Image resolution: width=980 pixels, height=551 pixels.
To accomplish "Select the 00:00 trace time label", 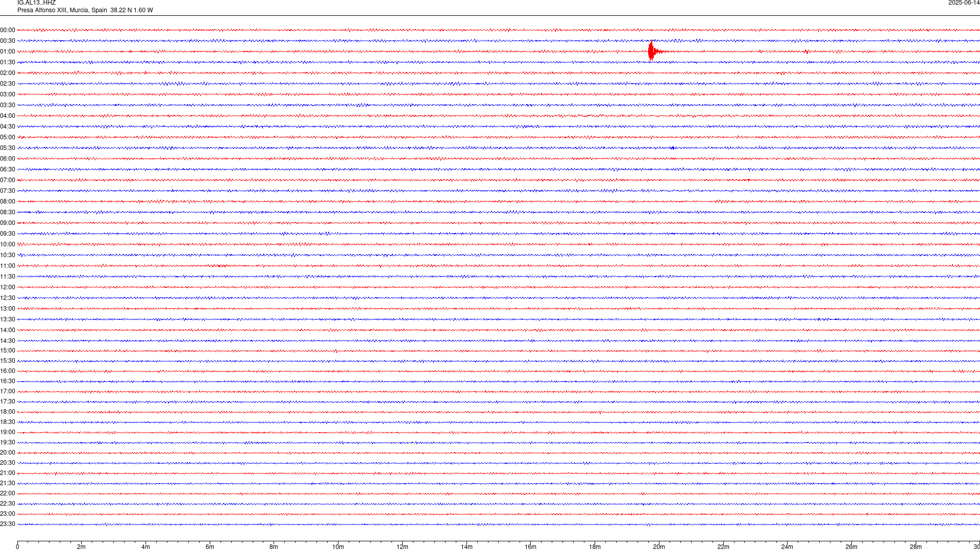I will click(8, 30).
